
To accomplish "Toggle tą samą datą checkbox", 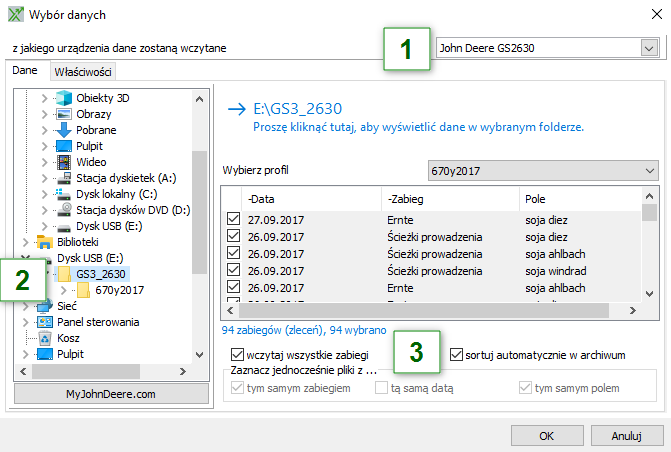I will click(381, 388).
